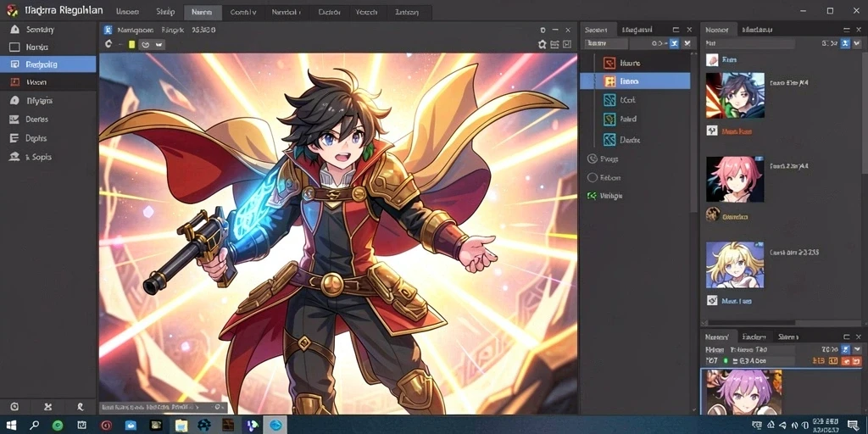Open the dropdown arrow in the middle panel header

click(x=687, y=43)
